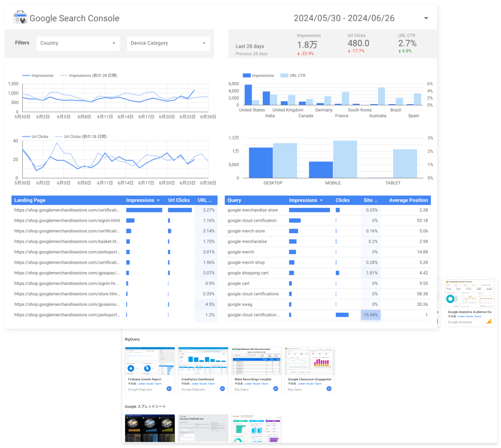Sort by the Query column header
The image size is (501, 448).
[x=235, y=200]
